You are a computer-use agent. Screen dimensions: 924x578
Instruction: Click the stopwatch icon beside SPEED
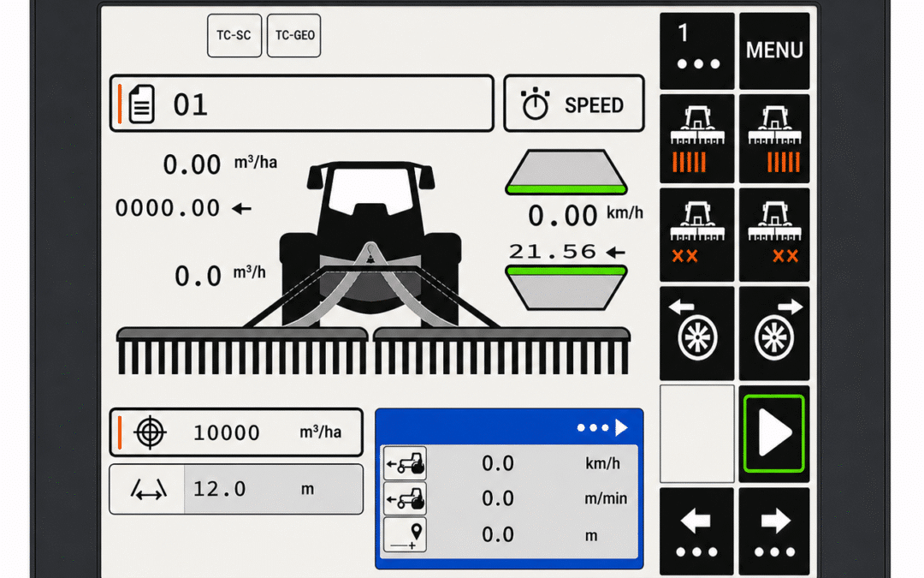(x=535, y=104)
